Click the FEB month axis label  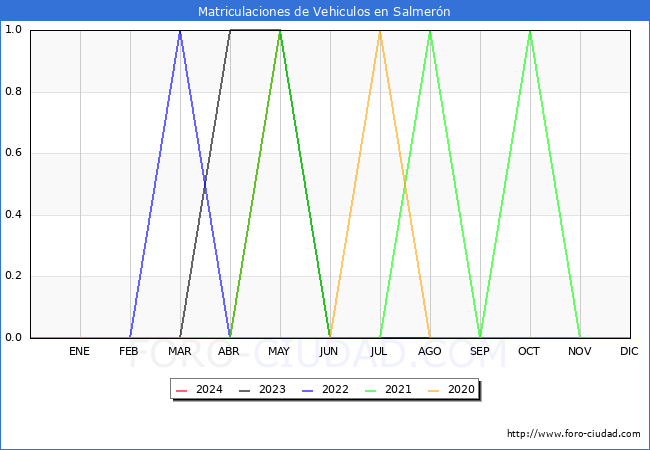coord(129,351)
